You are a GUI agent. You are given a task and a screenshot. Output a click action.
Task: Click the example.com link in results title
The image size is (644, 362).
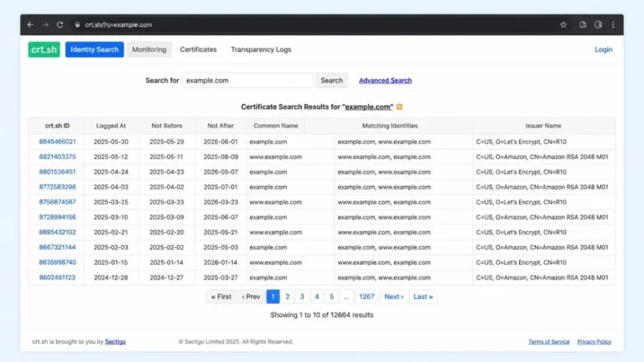click(369, 106)
